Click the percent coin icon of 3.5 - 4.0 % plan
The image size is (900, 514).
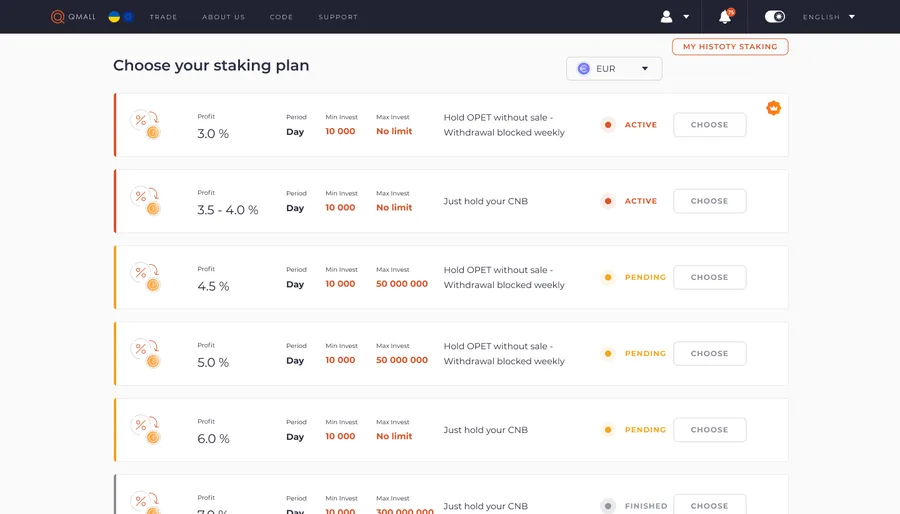pyautogui.click(x=146, y=201)
